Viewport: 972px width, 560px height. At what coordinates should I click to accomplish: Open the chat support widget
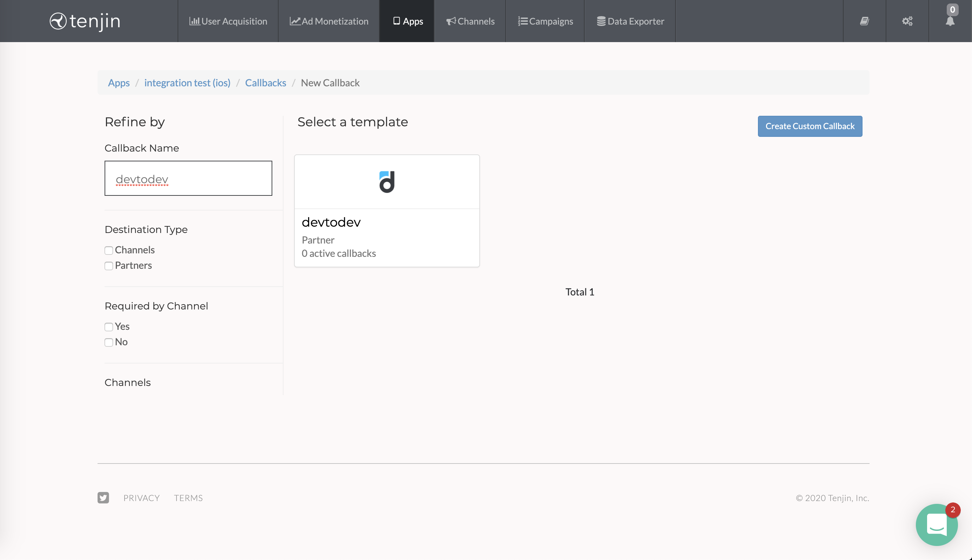click(x=936, y=525)
